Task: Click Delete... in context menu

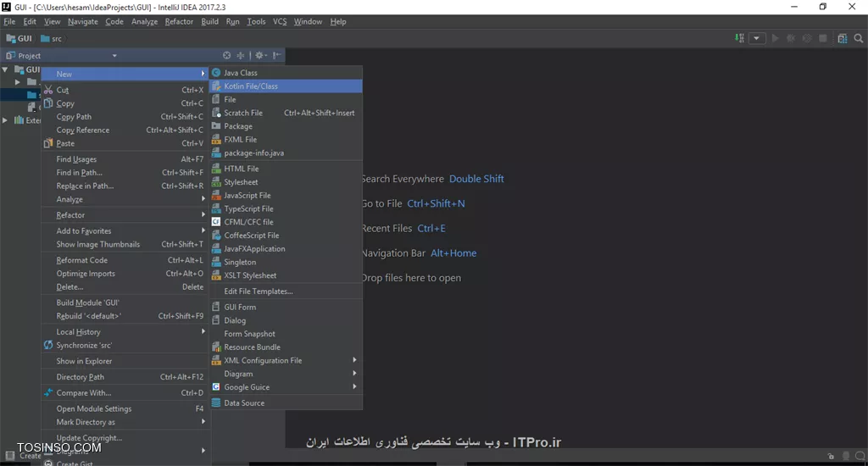Action: pos(125,286)
